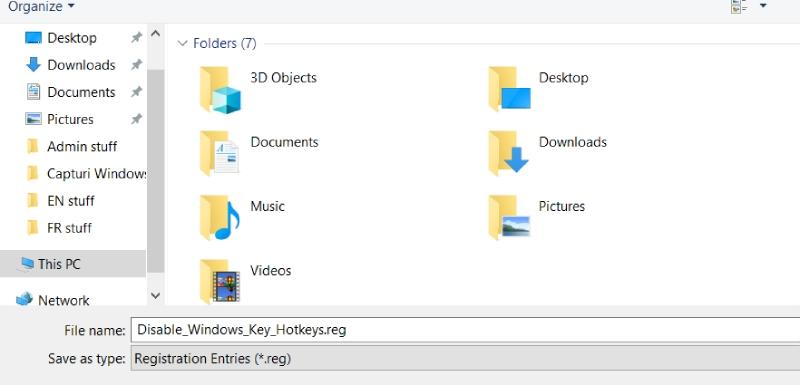The width and height of the screenshot is (800, 385).
Task: Click the navigation pane scrollbar thumb
Action: [156, 171]
